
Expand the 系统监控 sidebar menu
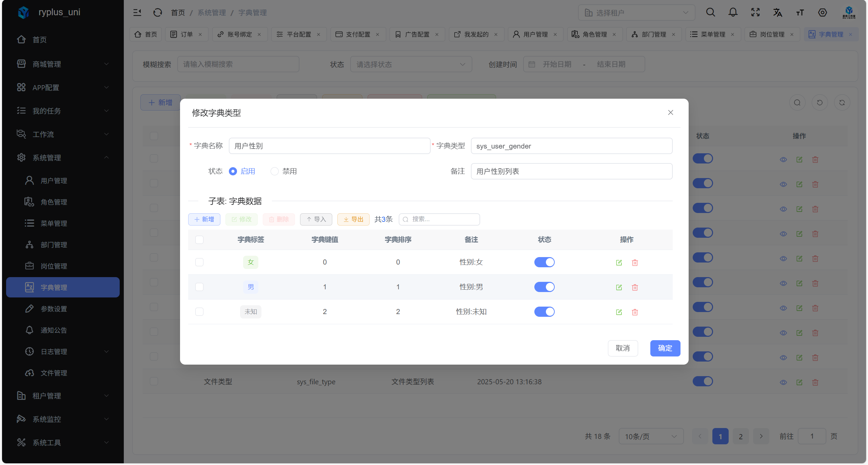pos(63,419)
